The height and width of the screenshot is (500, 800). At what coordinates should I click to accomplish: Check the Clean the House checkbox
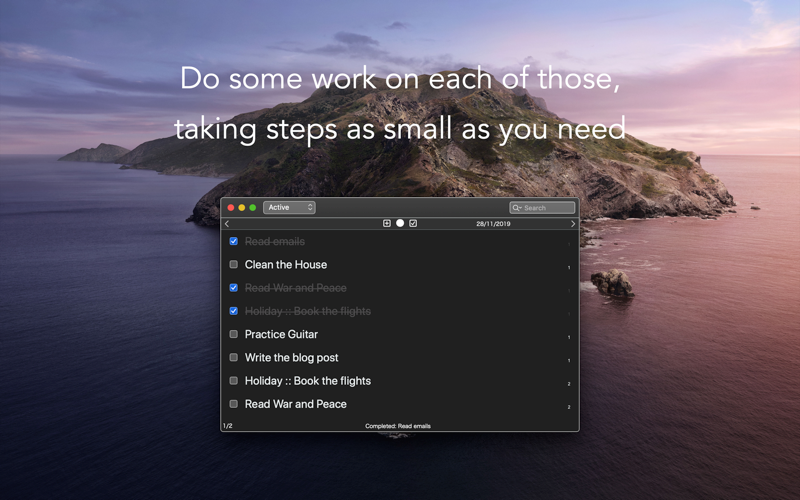pyautogui.click(x=234, y=265)
